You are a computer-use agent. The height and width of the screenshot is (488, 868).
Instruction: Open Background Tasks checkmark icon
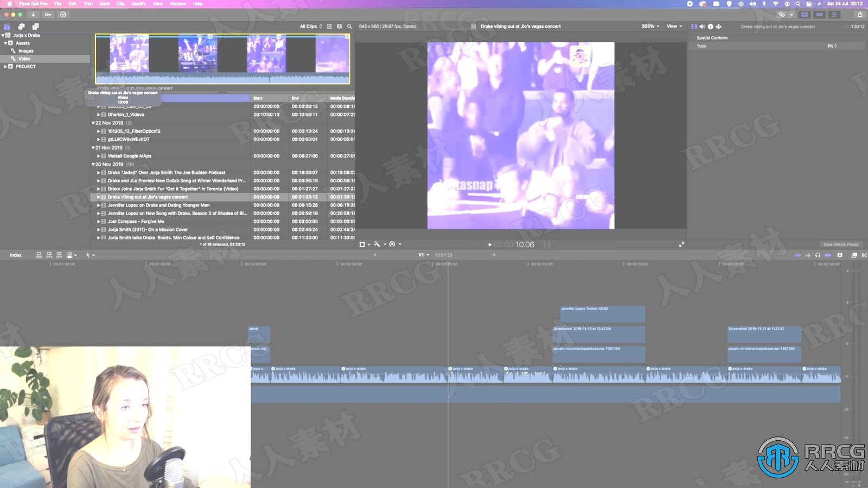coord(63,15)
